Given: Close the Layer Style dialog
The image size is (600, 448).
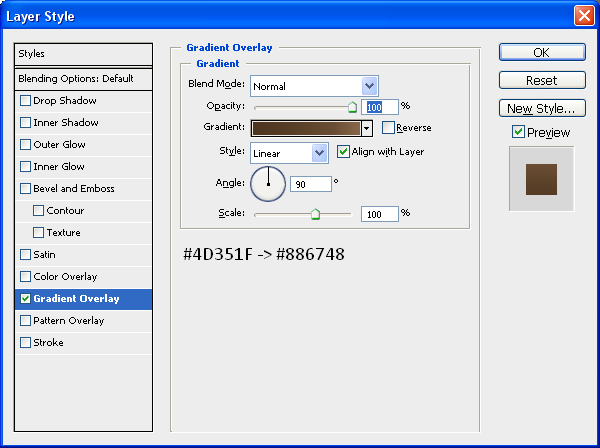Looking at the screenshot, I should 582,16.
